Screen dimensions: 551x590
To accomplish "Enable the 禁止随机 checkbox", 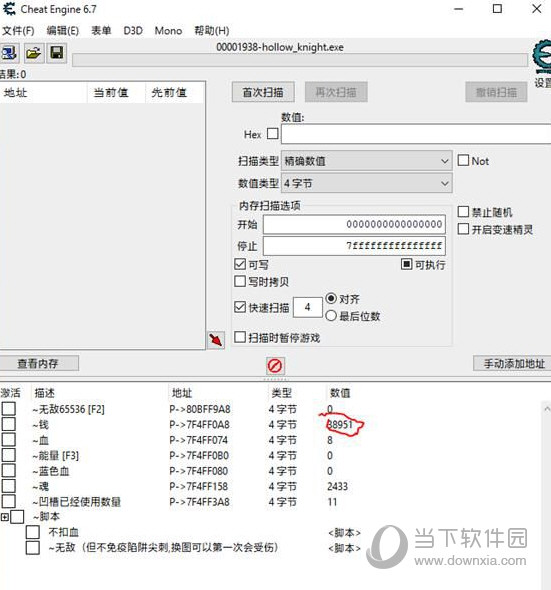I will coord(463,212).
